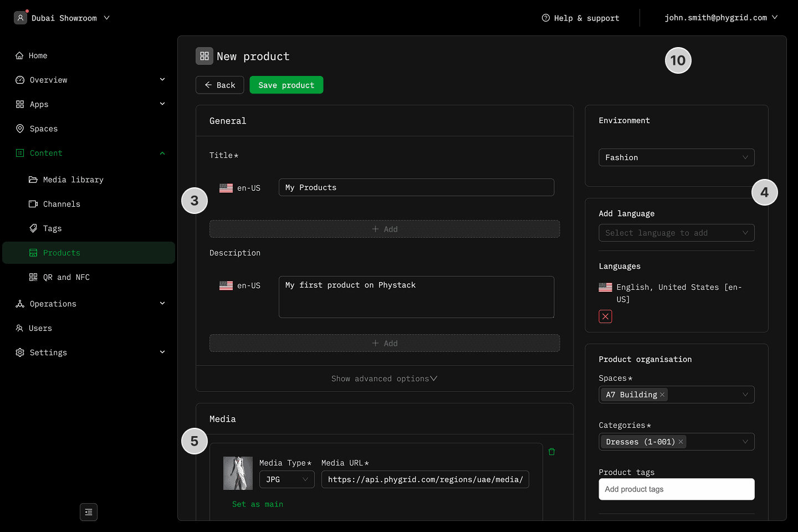798x532 pixels.
Task: Go to QR and NFC page
Action: [x=66, y=277]
